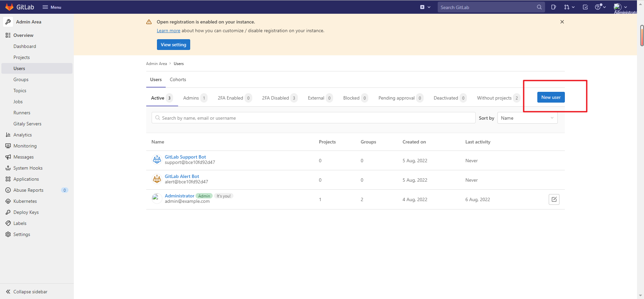Open the Sort by Name dropdown
The image size is (644, 299).
tap(527, 118)
